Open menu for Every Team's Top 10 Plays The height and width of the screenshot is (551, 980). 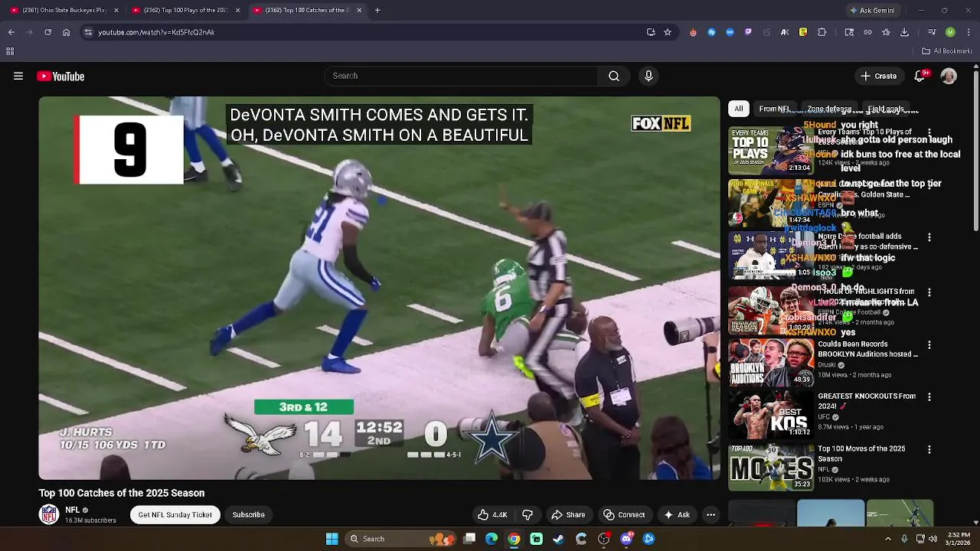pos(929,133)
